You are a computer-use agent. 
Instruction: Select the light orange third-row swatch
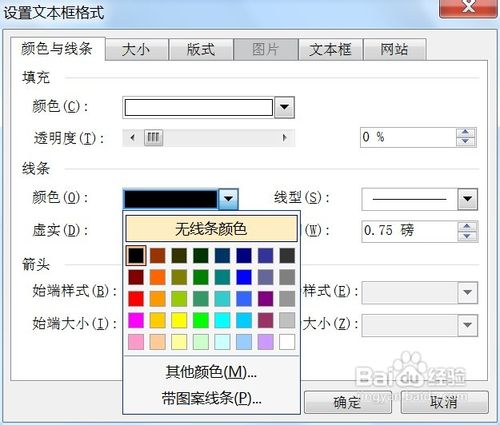(x=157, y=299)
